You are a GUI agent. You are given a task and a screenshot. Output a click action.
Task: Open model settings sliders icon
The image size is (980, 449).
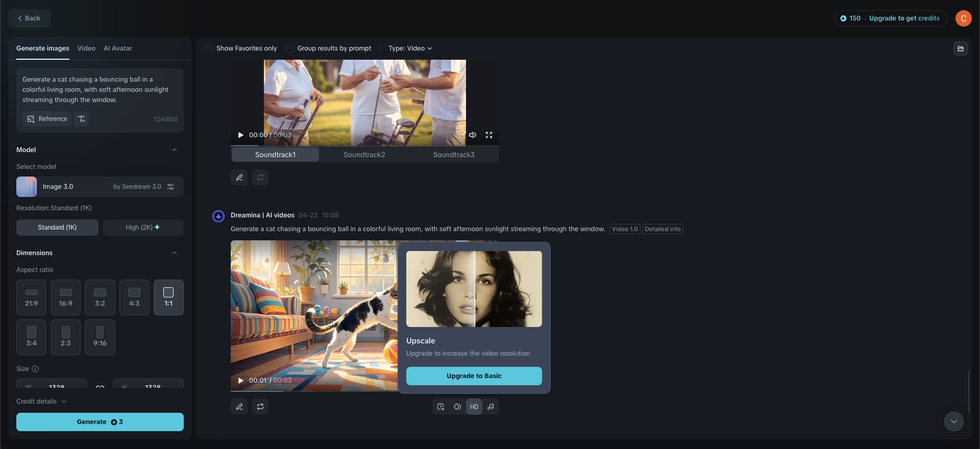171,187
